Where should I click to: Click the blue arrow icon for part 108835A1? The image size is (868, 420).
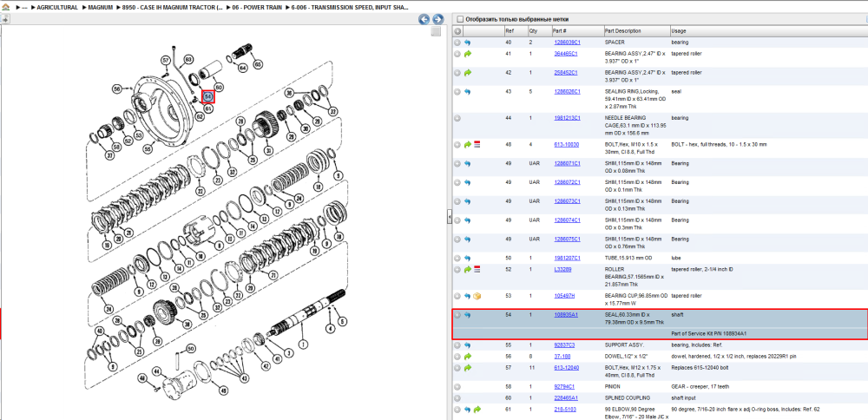[467, 315]
